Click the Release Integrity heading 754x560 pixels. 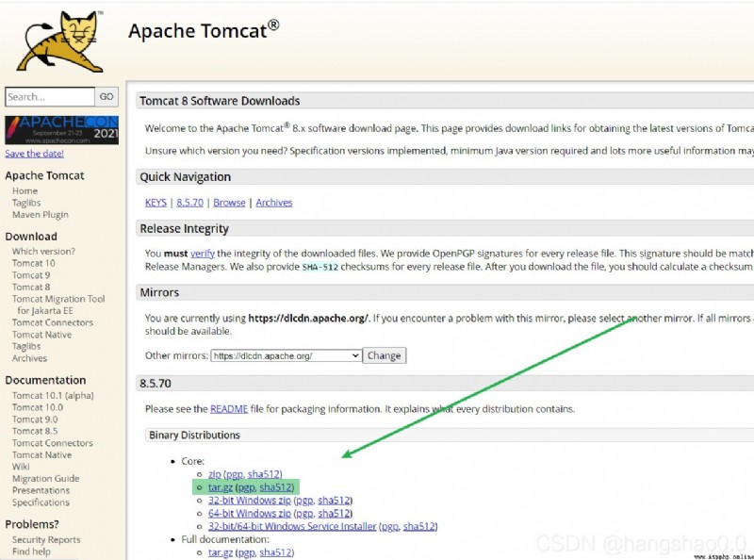point(184,228)
